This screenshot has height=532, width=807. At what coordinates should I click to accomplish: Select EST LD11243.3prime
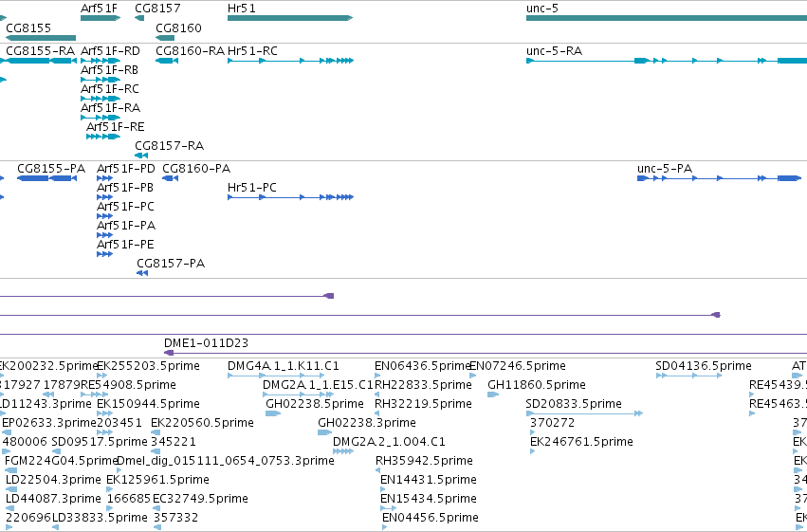click(2, 413)
